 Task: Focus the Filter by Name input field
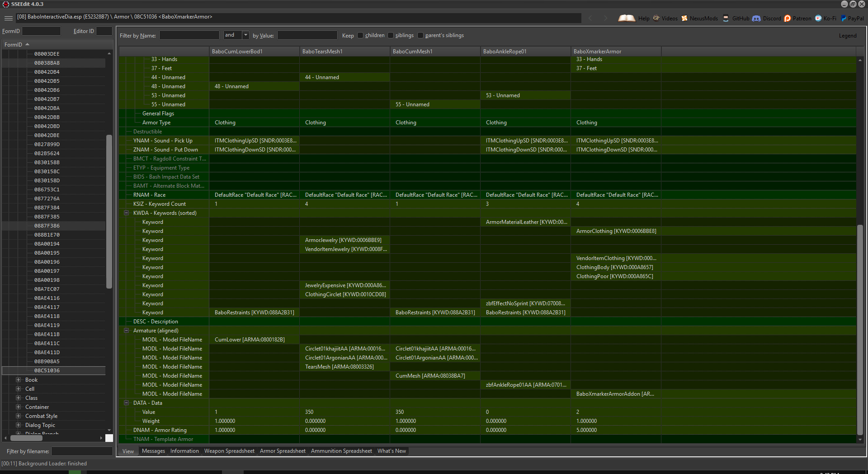click(x=189, y=35)
